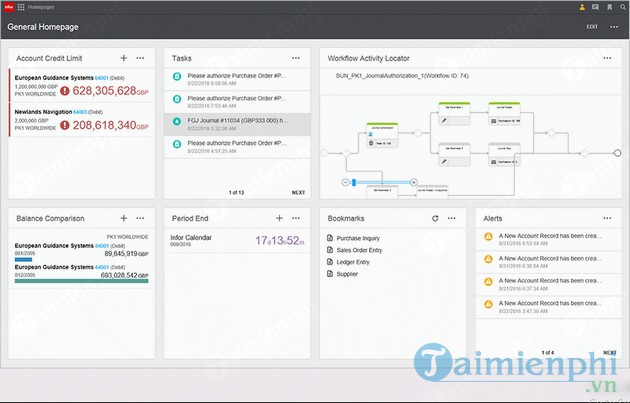Open Alerts widget more options menu
Image resolution: width=630 pixels, height=403 pixels.
click(607, 218)
